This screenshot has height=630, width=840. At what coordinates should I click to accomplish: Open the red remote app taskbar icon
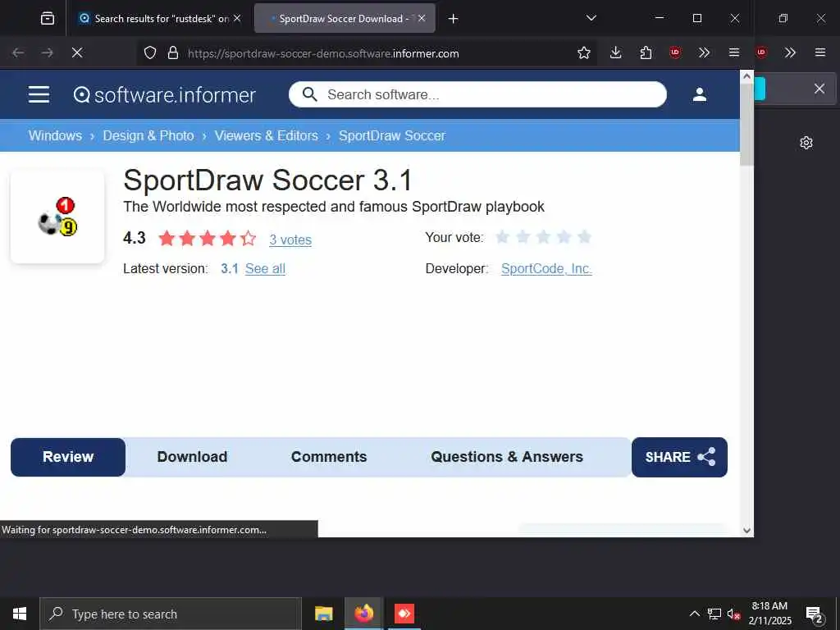point(404,614)
